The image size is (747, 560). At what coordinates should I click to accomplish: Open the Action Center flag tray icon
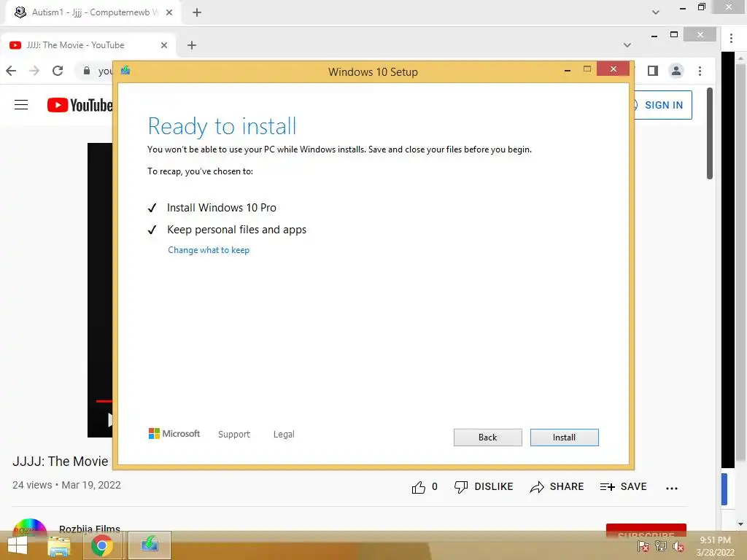tap(643, 546)
